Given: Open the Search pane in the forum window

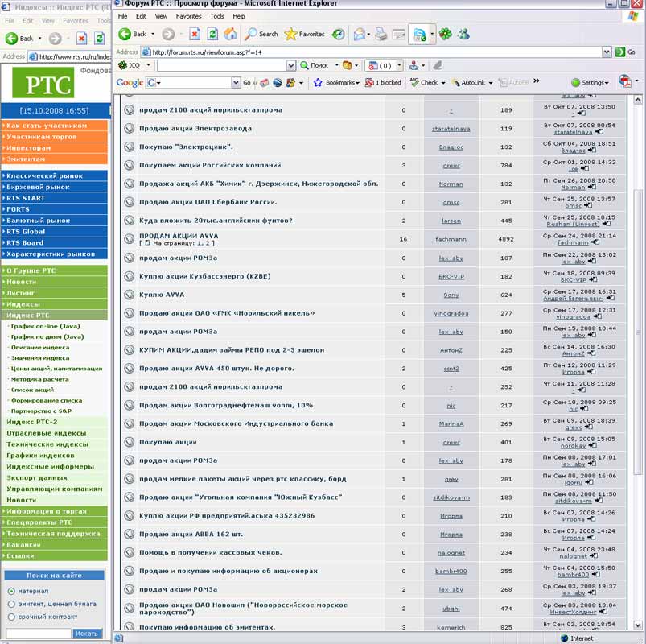Looking at the screenshot, I should pyautogui.click(x=261, y=35).
